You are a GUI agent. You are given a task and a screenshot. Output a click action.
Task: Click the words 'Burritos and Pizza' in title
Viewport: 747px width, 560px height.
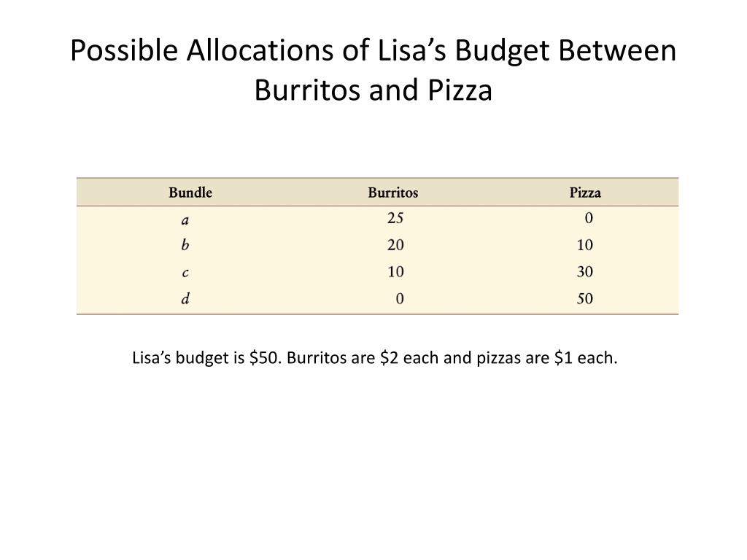[373, 90]
